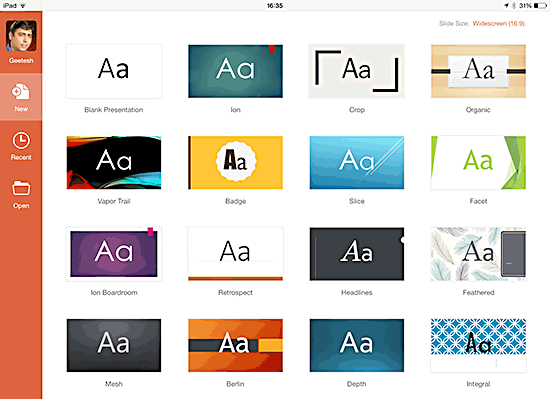Image resolution: width=550 pixels, height=399 pixels.
Task: Tap the Mesh label text
Action: click(x=114, y=384)
